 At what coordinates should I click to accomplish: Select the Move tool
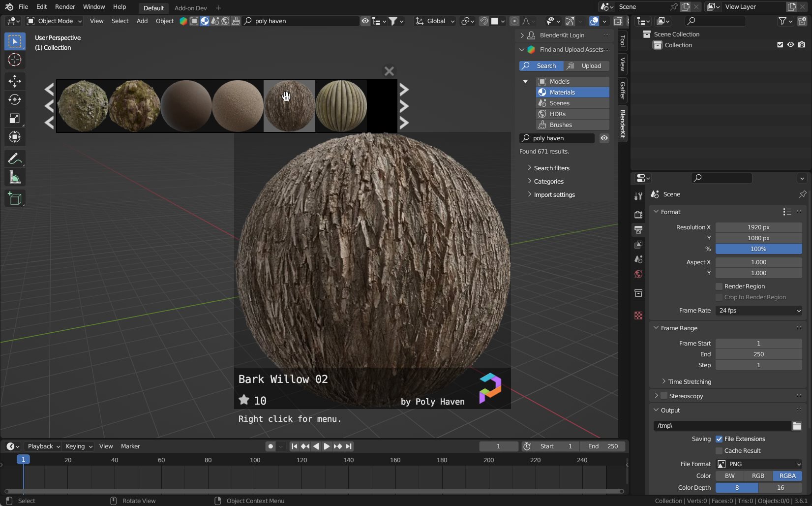15,81
